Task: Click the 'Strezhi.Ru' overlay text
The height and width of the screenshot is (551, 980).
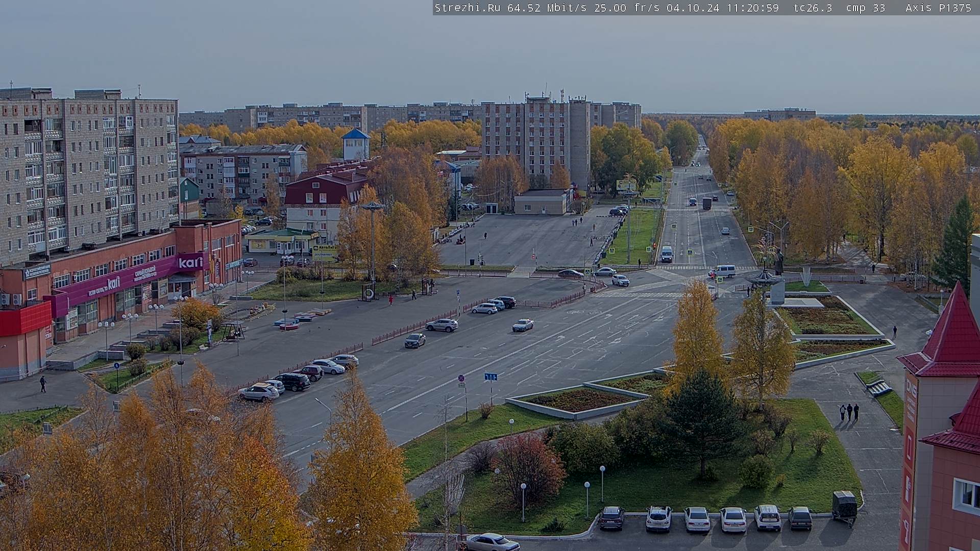Action: point(467,8)
